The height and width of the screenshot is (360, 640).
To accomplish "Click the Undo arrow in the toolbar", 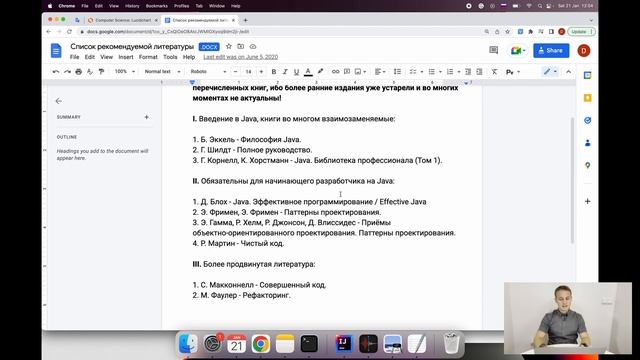I will [x=56, y=72].
